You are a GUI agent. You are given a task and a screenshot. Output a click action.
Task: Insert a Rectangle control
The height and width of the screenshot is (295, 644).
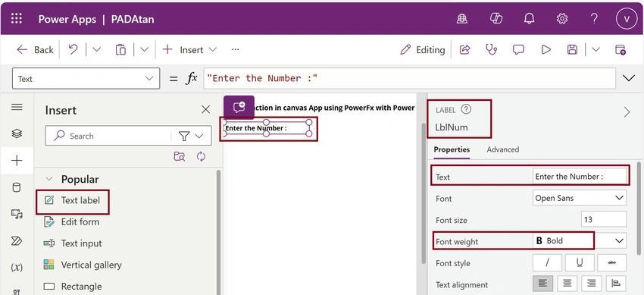coord(72,287)
